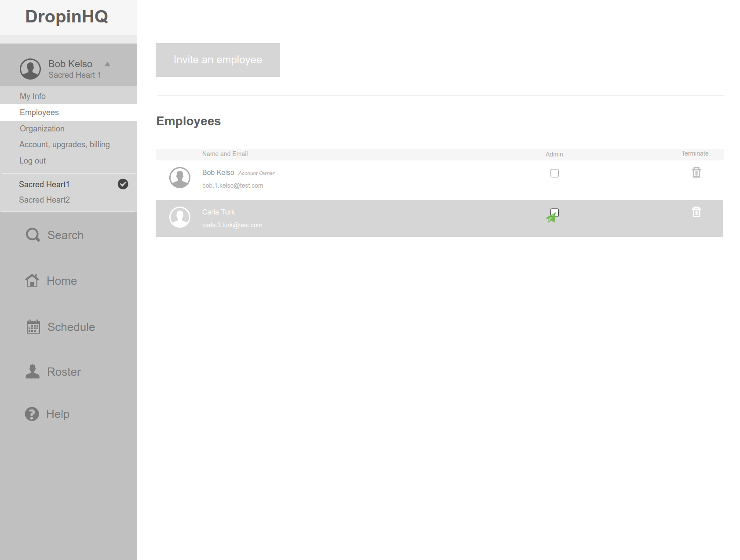
Task: Open My Info page
Action: point(33,96)
